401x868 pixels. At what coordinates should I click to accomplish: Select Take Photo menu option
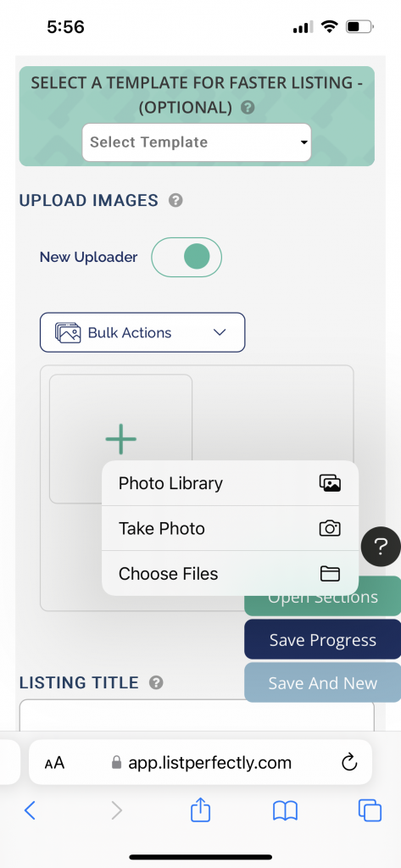(x=231, y=528)
